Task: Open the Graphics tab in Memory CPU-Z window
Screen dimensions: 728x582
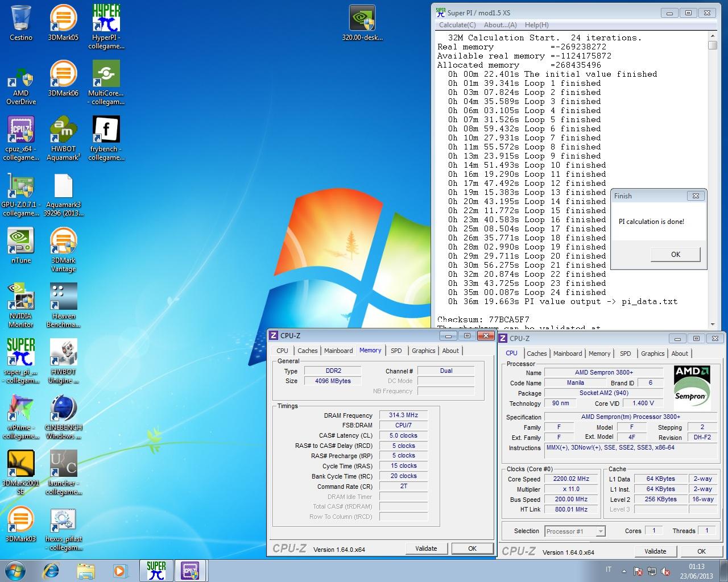Action: [x=424, y=351]
